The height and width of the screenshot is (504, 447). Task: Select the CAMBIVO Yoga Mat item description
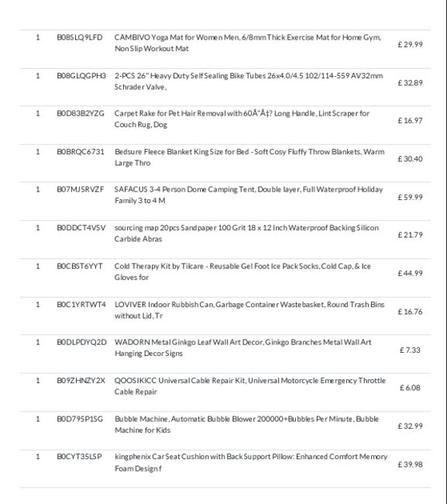pos(248,43)
